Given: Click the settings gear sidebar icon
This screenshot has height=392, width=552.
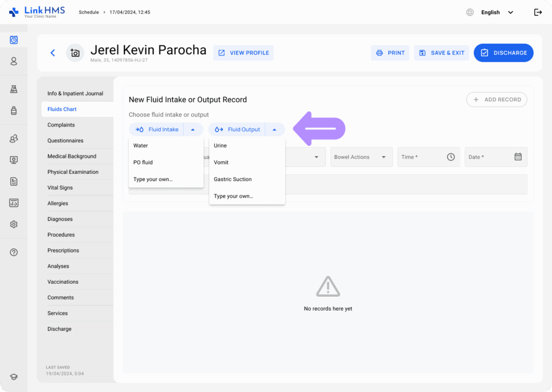Looking at the screenshot, I should (x=14, y=225).
